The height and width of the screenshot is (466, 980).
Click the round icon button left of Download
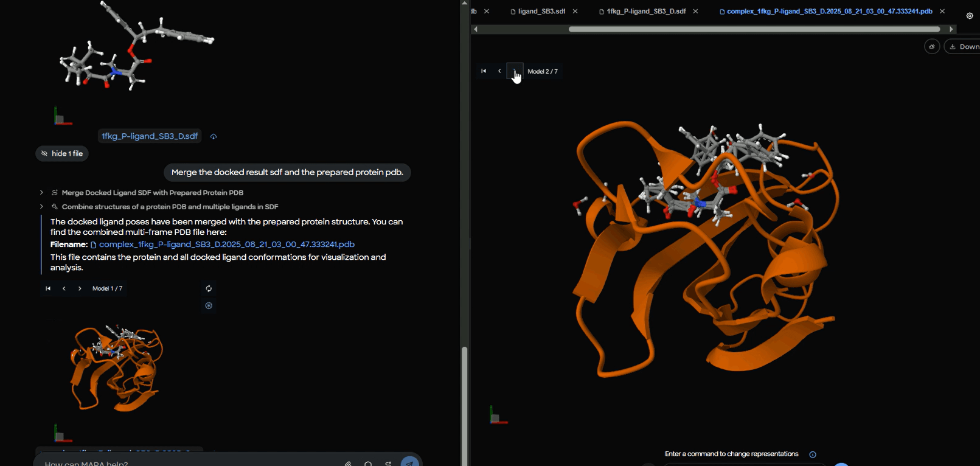(932, 47)
